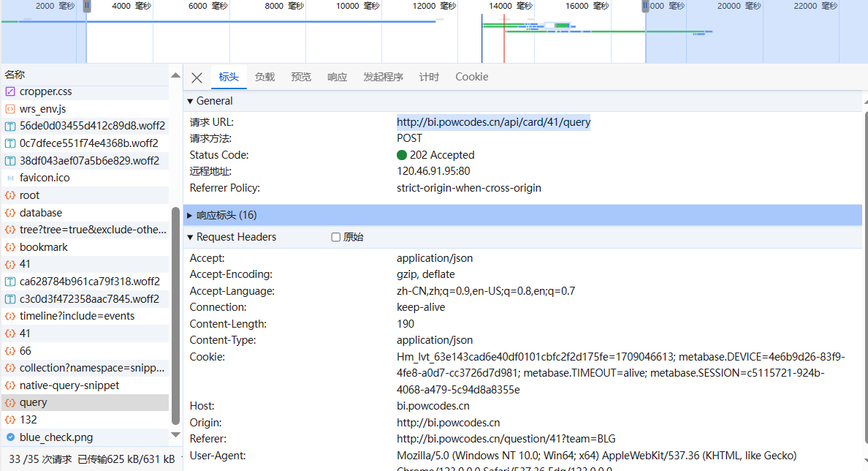868x471 pixels.
Task: Select the 标头 tab
Action: (229, 77)
